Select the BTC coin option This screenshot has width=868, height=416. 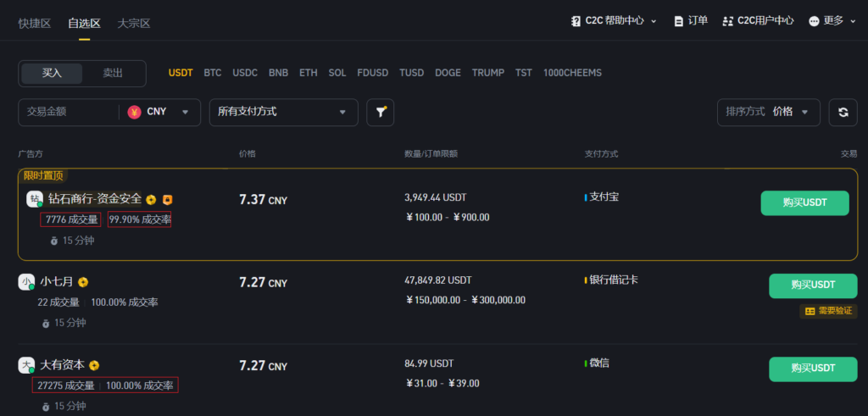tap(213, 73)
